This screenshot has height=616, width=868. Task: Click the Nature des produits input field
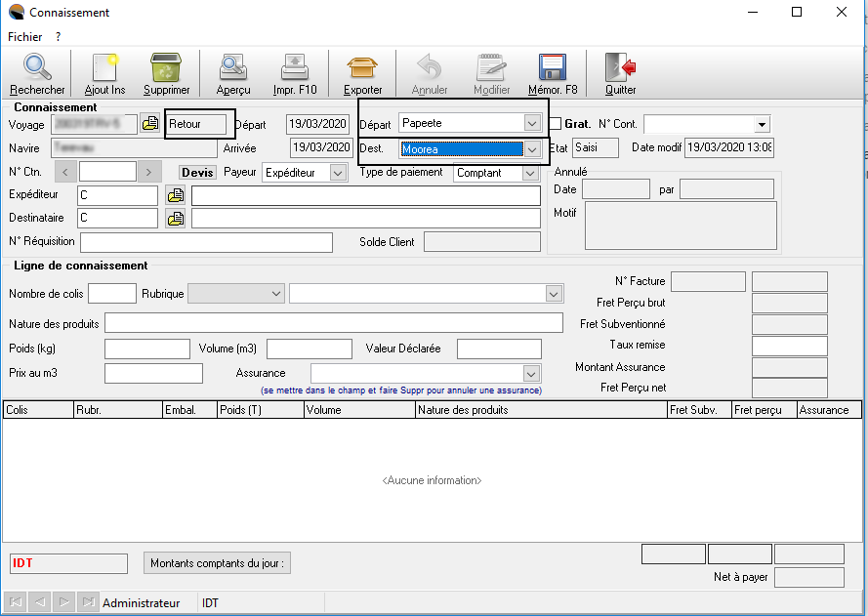333,323
